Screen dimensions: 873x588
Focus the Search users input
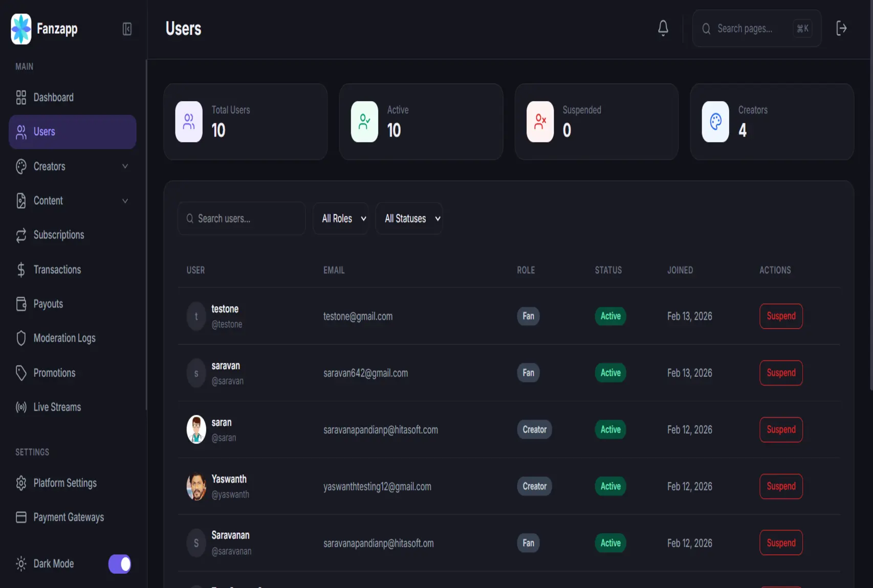[x=242, y=218]
